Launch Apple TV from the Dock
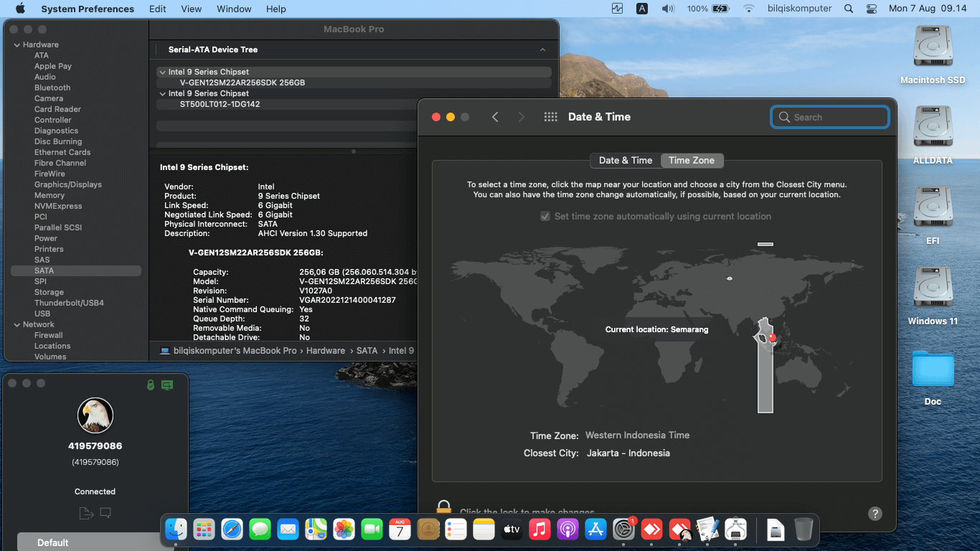The height and width of the screenshot is (551, 980). pyautogui.click(x=512, y=529)
